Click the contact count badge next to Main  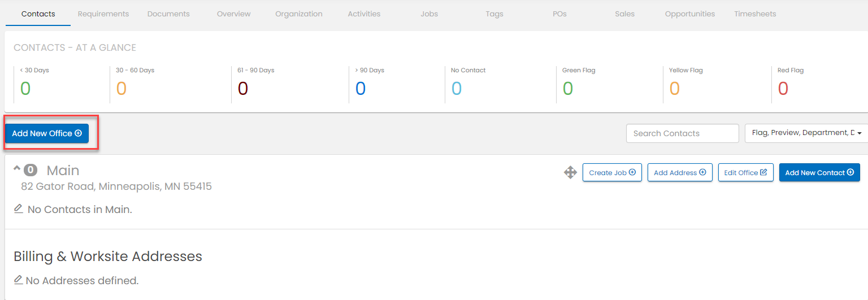pos(31,170)
